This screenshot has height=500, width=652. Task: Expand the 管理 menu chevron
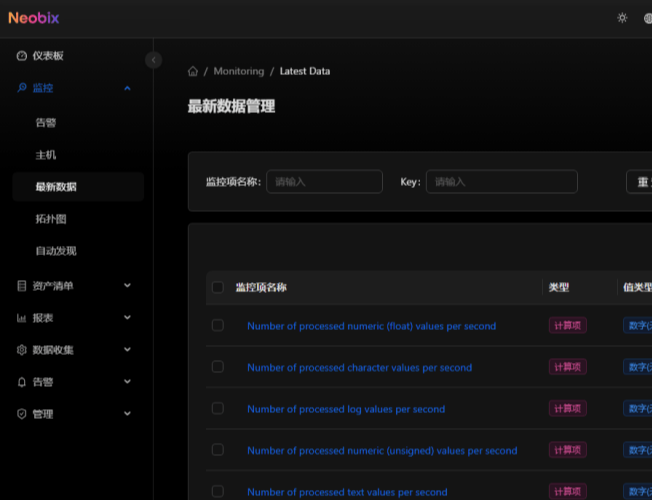(127, 413)
